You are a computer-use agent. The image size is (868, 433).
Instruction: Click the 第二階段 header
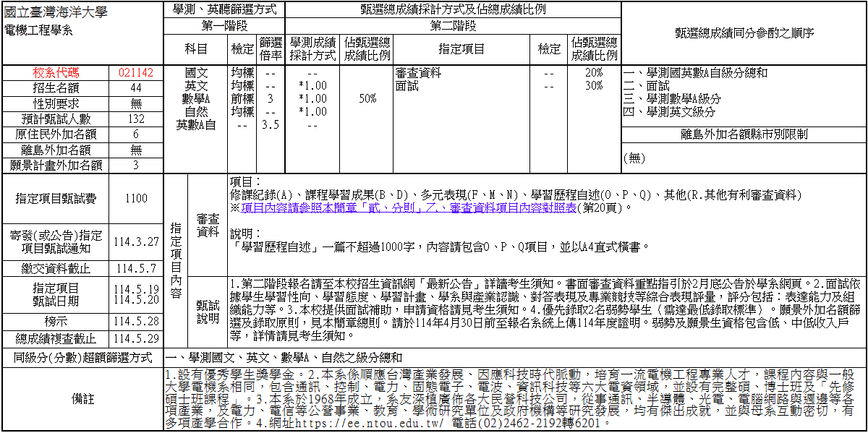tap(454, 26)
